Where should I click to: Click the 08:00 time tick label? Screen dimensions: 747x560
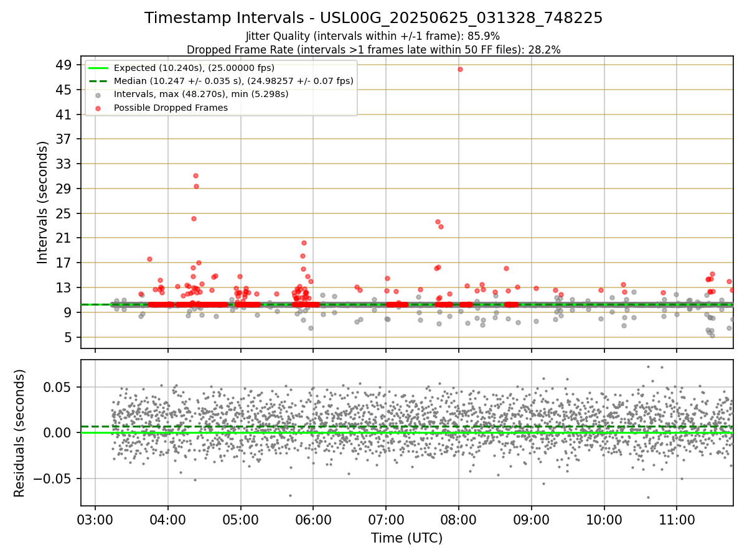pyautogui.click(x=459, y=520)
